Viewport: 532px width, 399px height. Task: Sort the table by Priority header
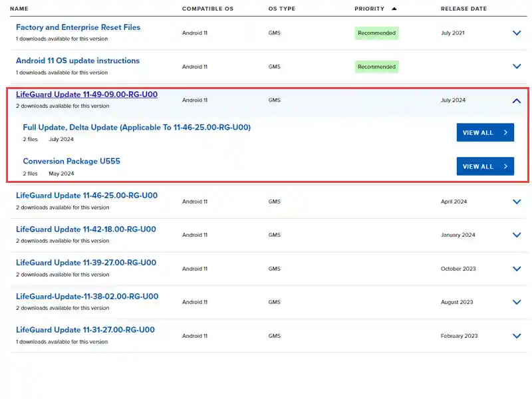pyautogui.click(x=370, y=9)
